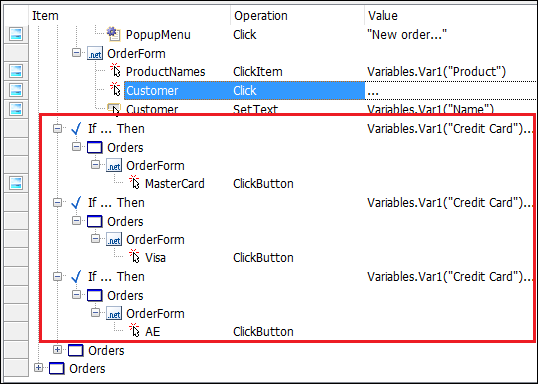Select the MasterCard click action icon

click(134, 183)
